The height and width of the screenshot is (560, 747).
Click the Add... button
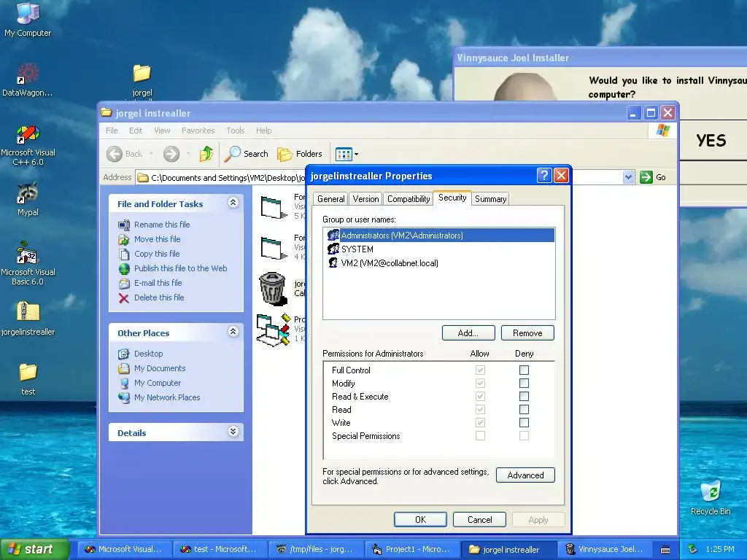468,332
